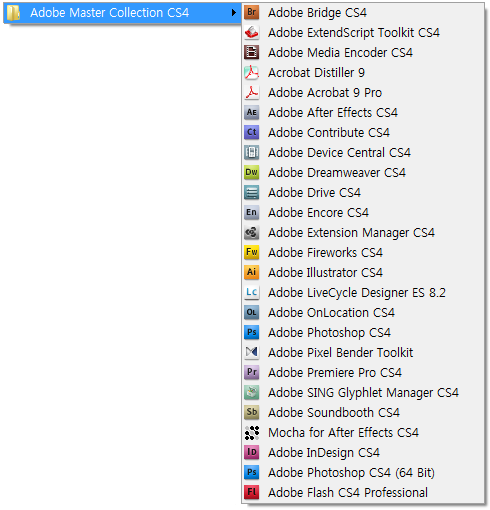
Task: Launch Adobe SING Glyphlet Manager CS4
Action: [363, 392]
